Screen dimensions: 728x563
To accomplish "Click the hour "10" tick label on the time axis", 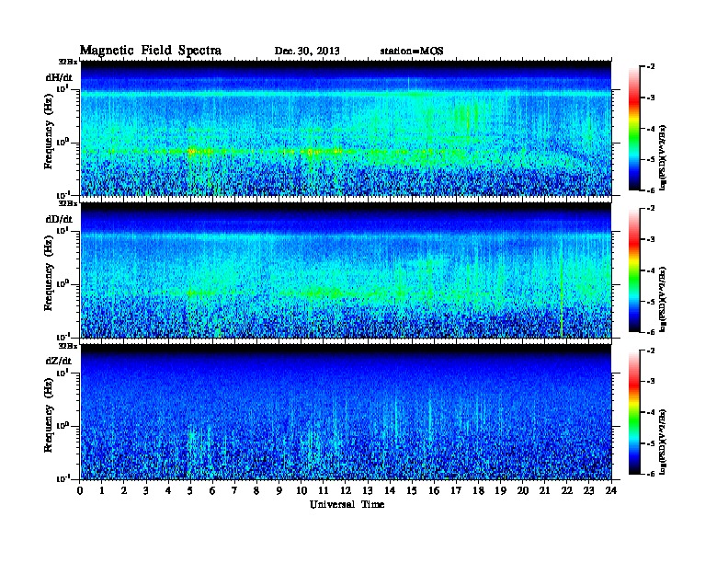I will [301, 491].
